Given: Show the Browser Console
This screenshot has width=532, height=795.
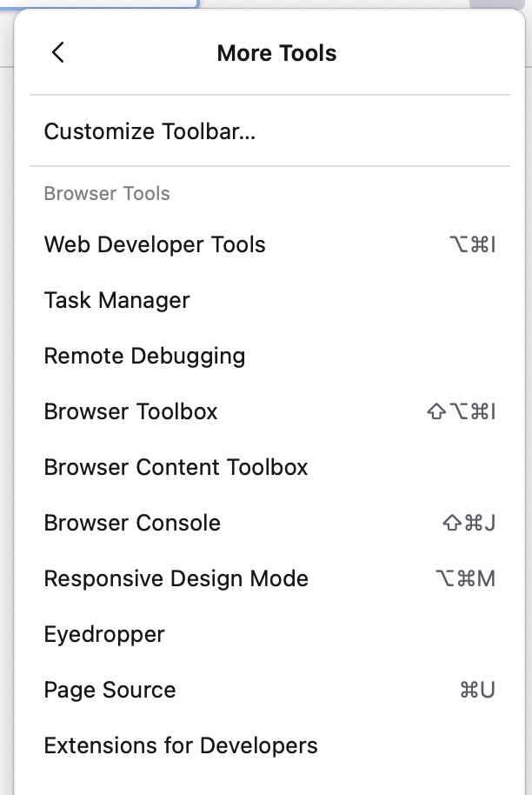Looking at the screenshot, I should click(x=132, y=523).
